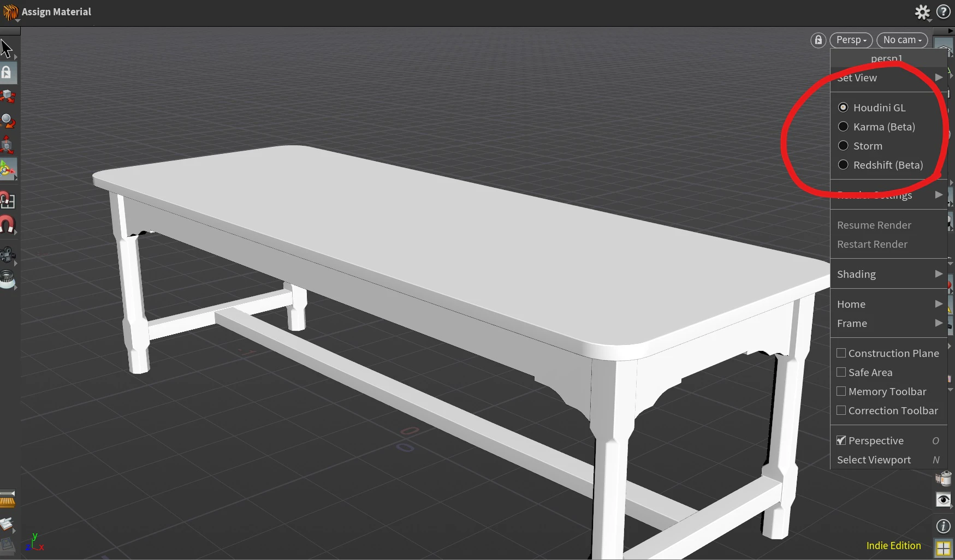Screen dimensions: 955x560
Task: Click the red Snap magnet tool
Action: tap(7, 224)
